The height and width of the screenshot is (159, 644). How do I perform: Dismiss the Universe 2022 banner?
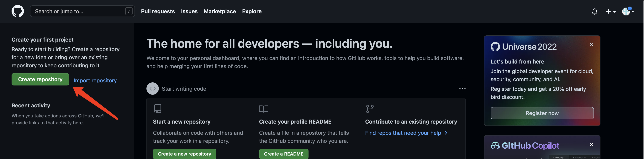591,45
